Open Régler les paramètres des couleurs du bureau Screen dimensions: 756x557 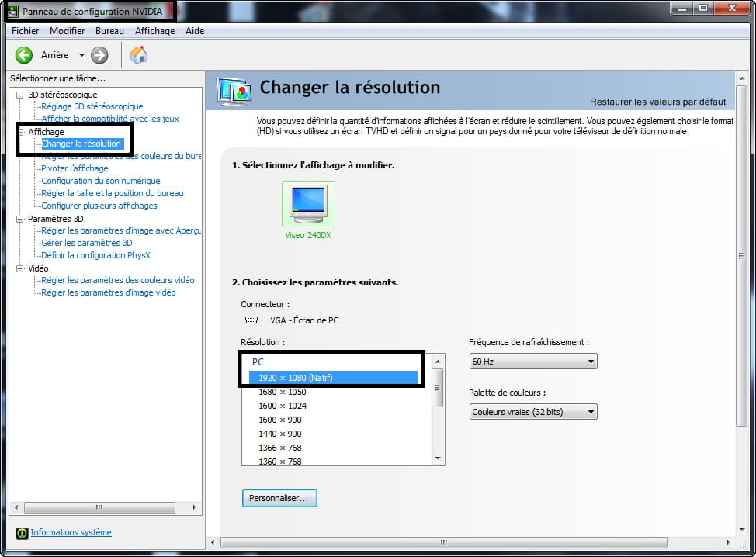[121, 156]
